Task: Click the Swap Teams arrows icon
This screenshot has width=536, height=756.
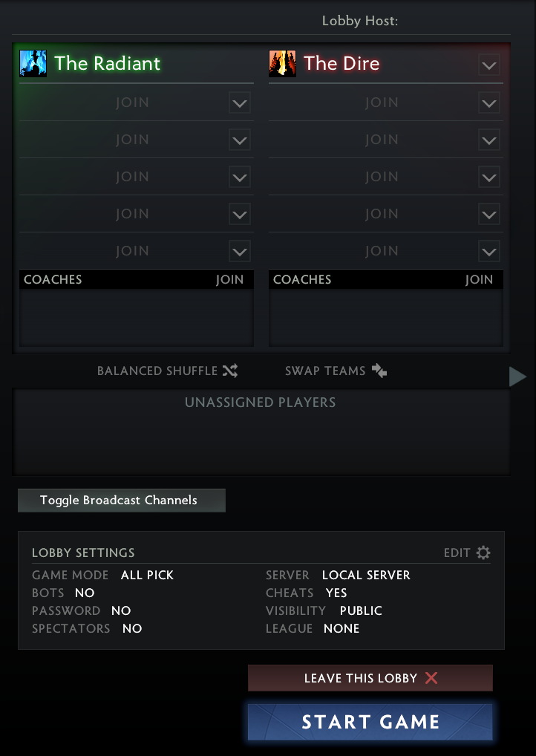Action: [379, 371]
